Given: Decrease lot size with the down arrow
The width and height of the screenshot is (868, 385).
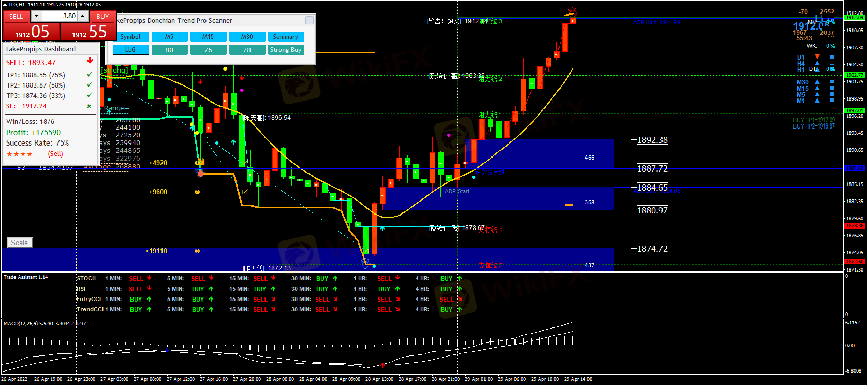Looking at the screenshot, I should click(36, 16).
